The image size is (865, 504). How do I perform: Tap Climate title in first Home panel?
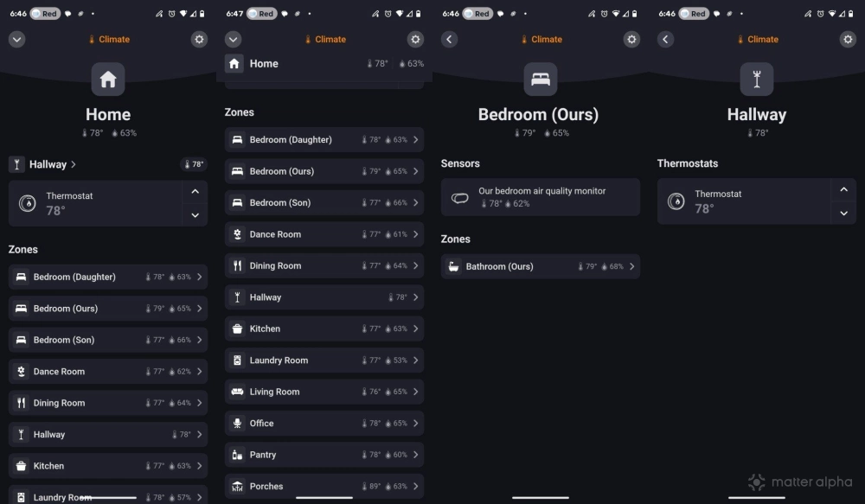click(x=110, y=39)
